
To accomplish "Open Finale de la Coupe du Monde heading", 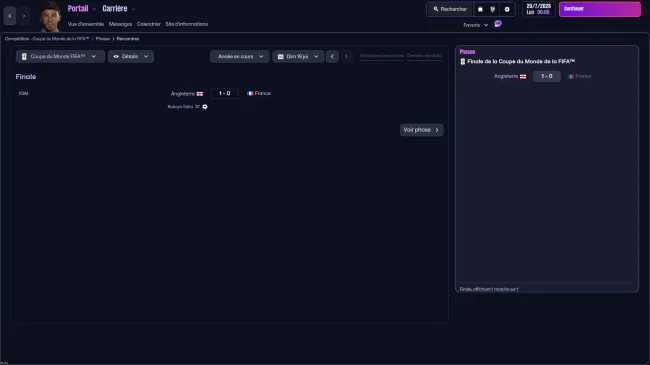I will pyautogui.click(x=521, y=61).
